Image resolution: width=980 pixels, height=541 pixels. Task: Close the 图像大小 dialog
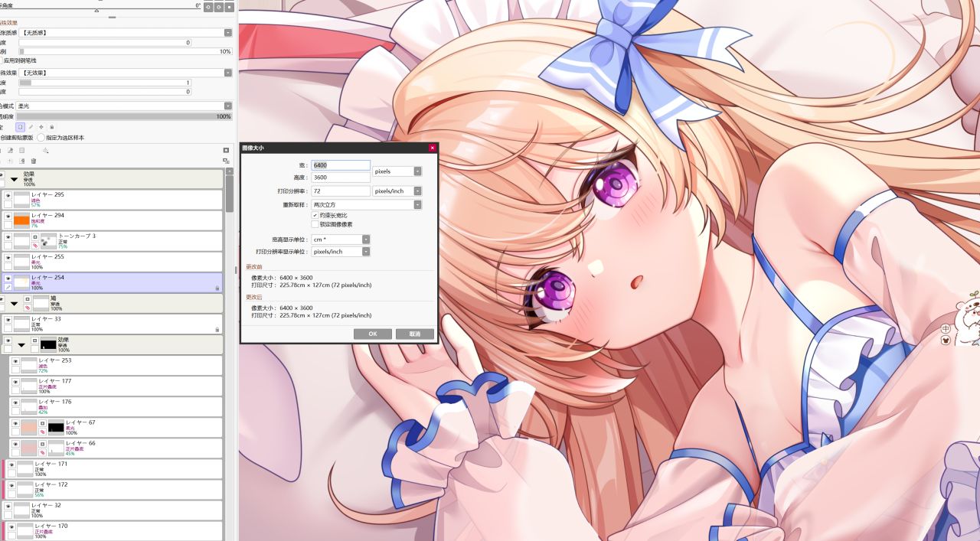click(433, 148)
